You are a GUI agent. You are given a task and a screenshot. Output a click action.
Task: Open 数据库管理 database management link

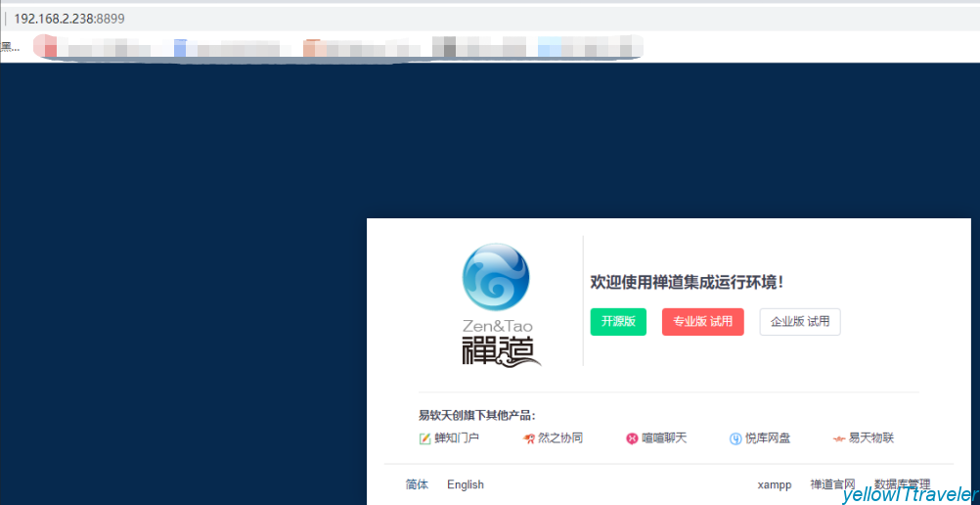(x=902, y=484)
